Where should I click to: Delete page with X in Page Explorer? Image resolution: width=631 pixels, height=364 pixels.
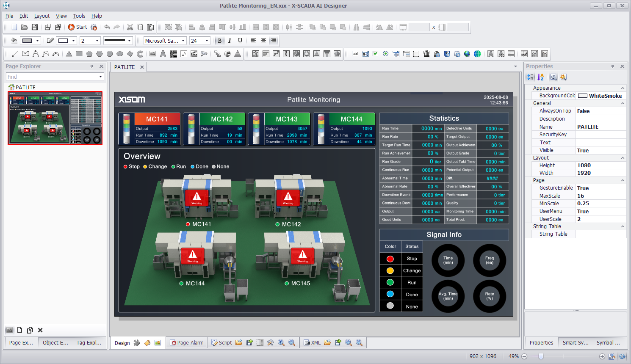tap(40, 330)
